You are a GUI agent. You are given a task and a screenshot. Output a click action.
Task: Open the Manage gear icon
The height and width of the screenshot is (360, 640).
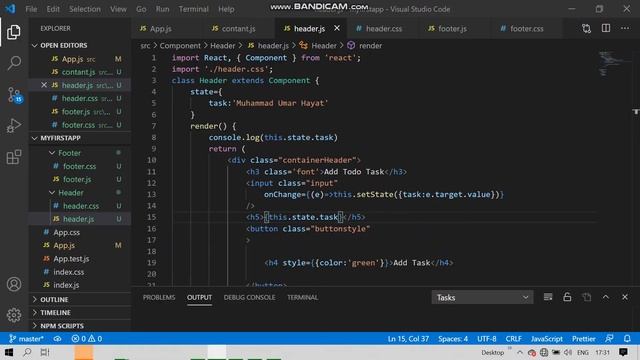click(x=14, y=315)
